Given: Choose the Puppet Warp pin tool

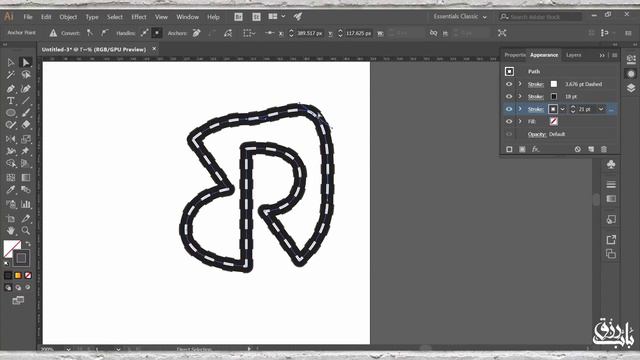Looking at the screenshot, I should [26, 151].
